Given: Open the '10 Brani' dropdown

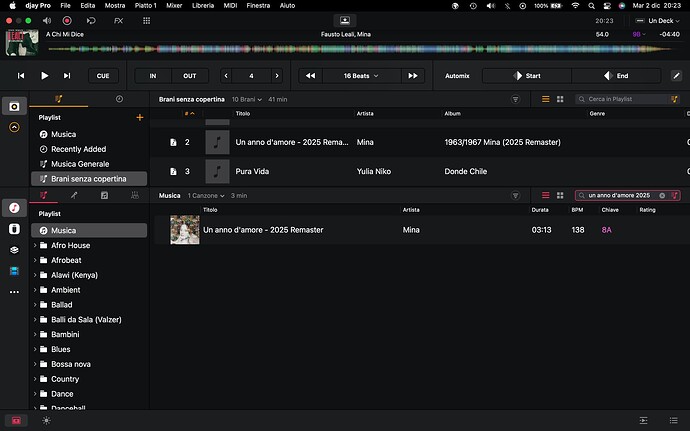Looking at the screenshot, I should click(x=245, y=100).
